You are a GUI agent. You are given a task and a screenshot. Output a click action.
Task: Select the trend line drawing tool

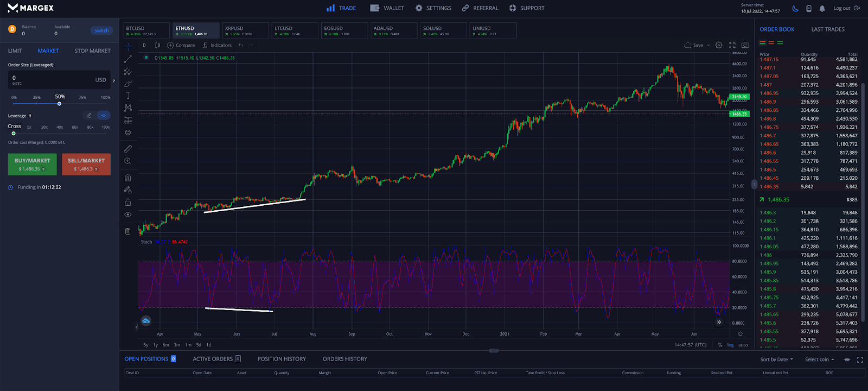pos(128,59)
